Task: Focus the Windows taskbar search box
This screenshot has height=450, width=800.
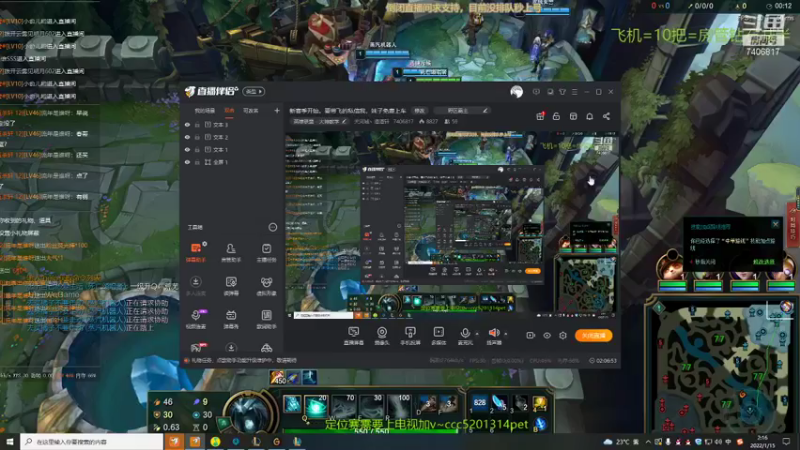Action: [x=92, y=441]
